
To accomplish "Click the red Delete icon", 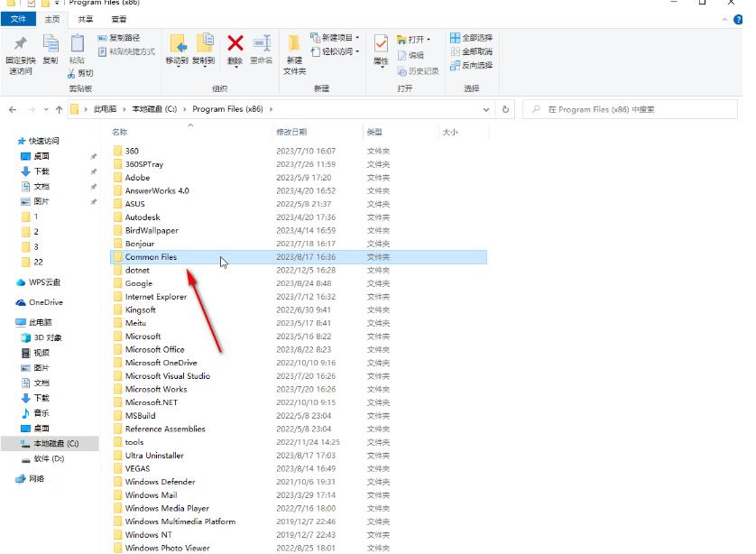I will [235, 43].
